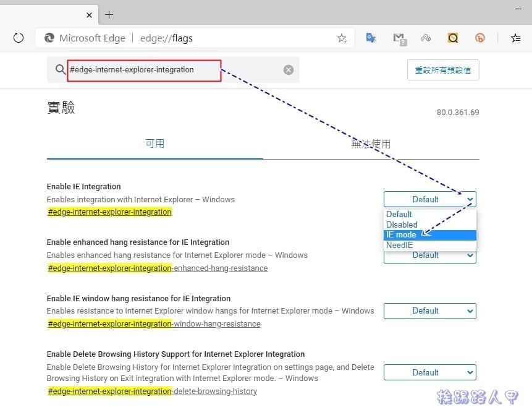Click the reset all to defaults button
Screen dimensions: 532x415
pyautogui.click(x=443, y=70)
